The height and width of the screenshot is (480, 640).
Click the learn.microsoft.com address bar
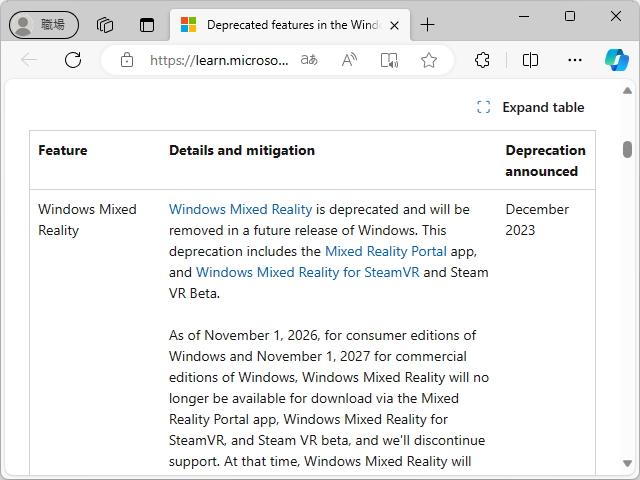218,60
